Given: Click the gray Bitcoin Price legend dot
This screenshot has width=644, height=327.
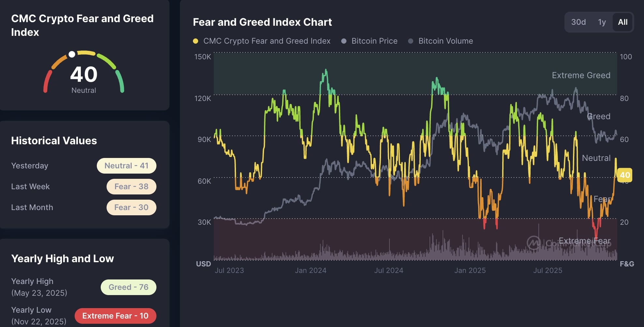Looking at the screenshot, I should (x=344, y=41).
